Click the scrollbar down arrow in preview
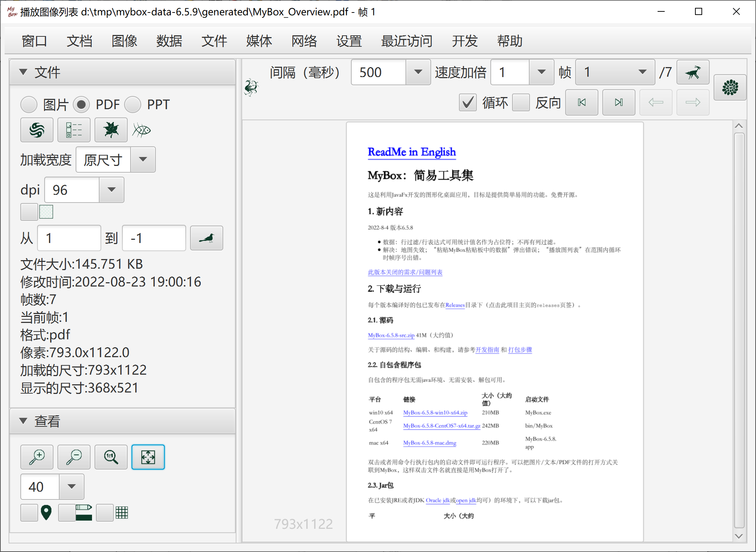The height and width of the screenshot is (552, 756). 739,536
